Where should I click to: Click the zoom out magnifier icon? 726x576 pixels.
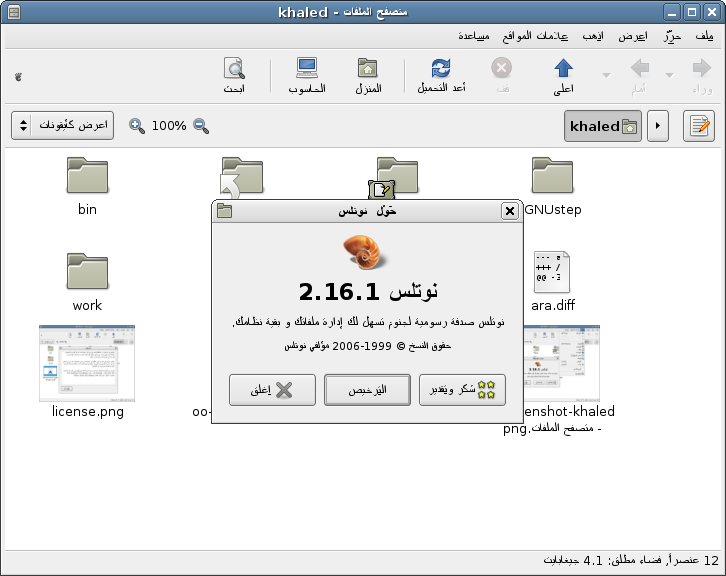pyautogui.click(x=201, y=126)
